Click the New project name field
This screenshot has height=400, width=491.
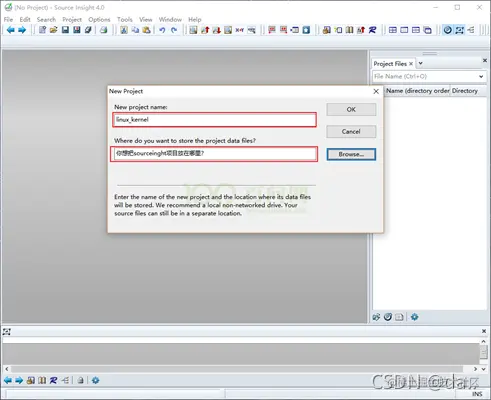click(x=215, y=120)
